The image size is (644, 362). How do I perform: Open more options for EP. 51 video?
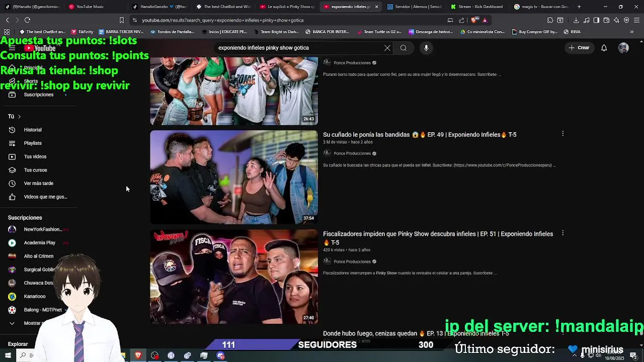click(x=562, y=233)
